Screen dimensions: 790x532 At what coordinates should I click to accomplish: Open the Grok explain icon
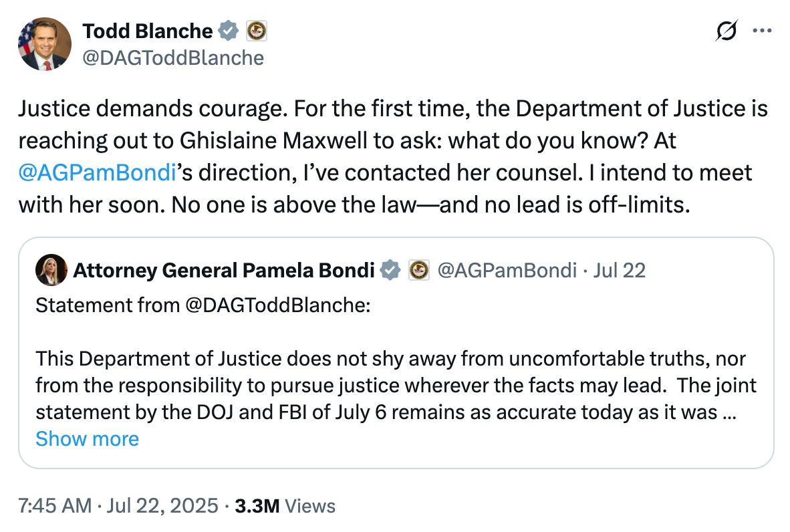pos(727,31)
